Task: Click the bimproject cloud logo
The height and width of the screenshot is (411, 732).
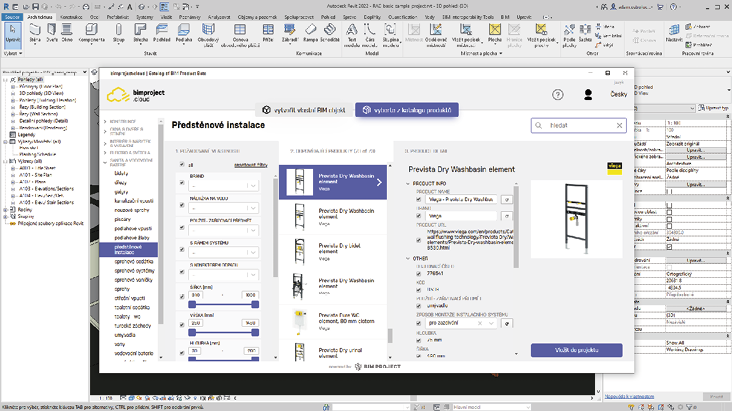Action: click(133, 94)
